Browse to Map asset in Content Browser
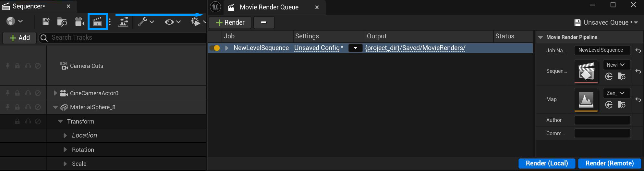The image size is (644, 171). click(x=621, y=105)
